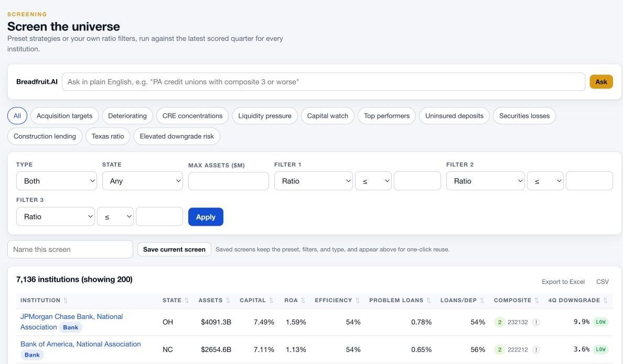Open JPMorgan Chase Bank institution link
The height and width of the screenshot is (364, 623).
coord(71,322)
